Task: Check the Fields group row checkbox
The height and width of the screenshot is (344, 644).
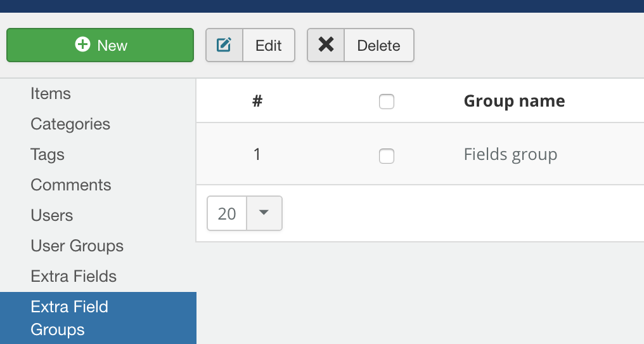Action: click(x=387, y=155)
